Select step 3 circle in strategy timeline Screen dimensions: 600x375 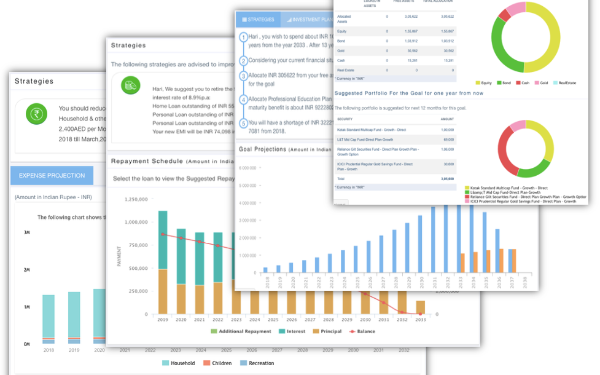pyautogui.click(x=243, y=76)
